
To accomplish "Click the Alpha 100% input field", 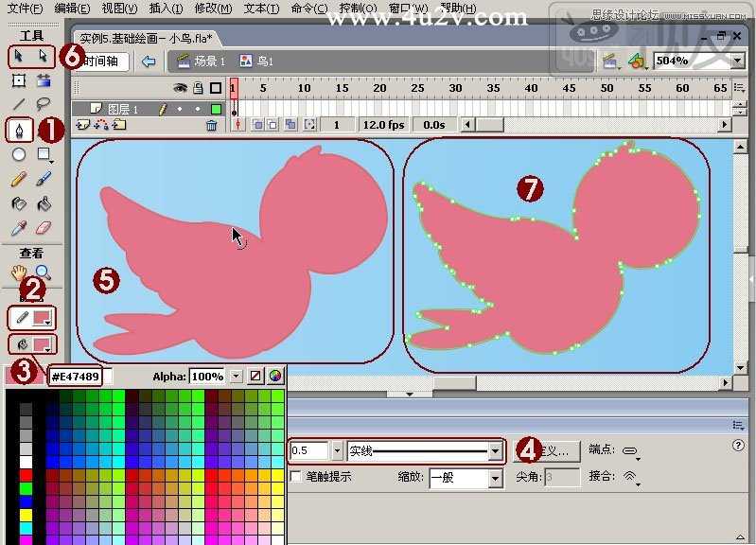I will 208,377.
